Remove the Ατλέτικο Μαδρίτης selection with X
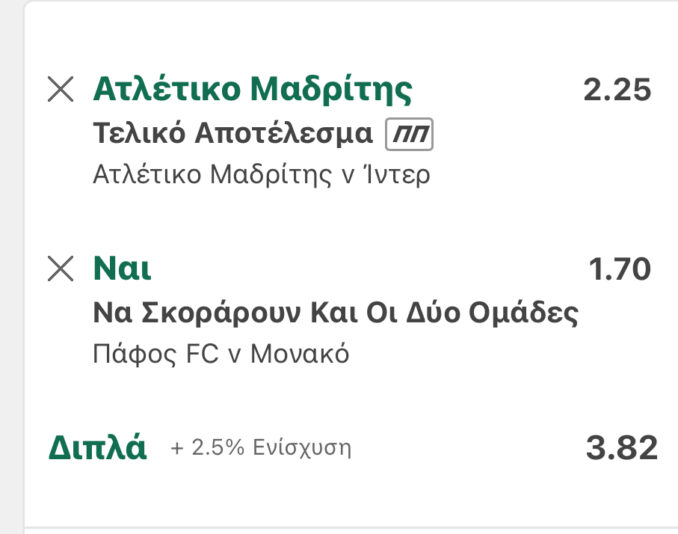This screenshot has width=678, height=534. tap(61, 90)
